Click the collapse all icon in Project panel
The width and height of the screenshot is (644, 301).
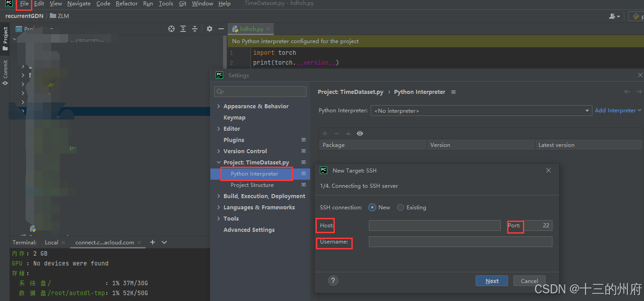click(195, 29)
